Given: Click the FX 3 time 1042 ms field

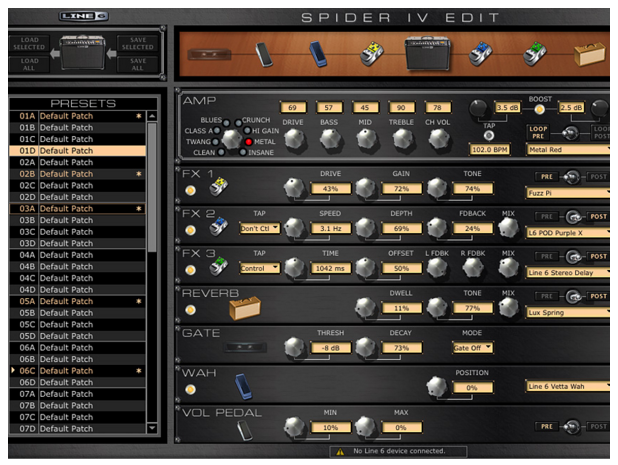Looking at the screenshot, I should 331,268.
